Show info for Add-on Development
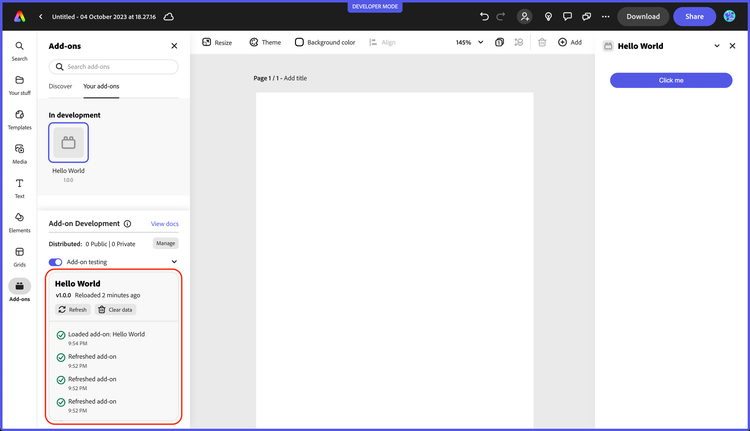750x431 pixels. tap(127, 224)
